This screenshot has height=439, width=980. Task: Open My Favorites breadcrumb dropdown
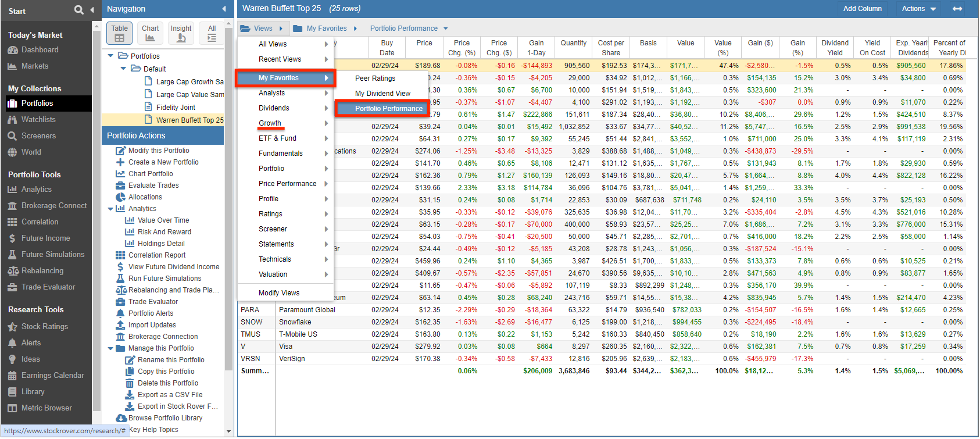[326, 28]
